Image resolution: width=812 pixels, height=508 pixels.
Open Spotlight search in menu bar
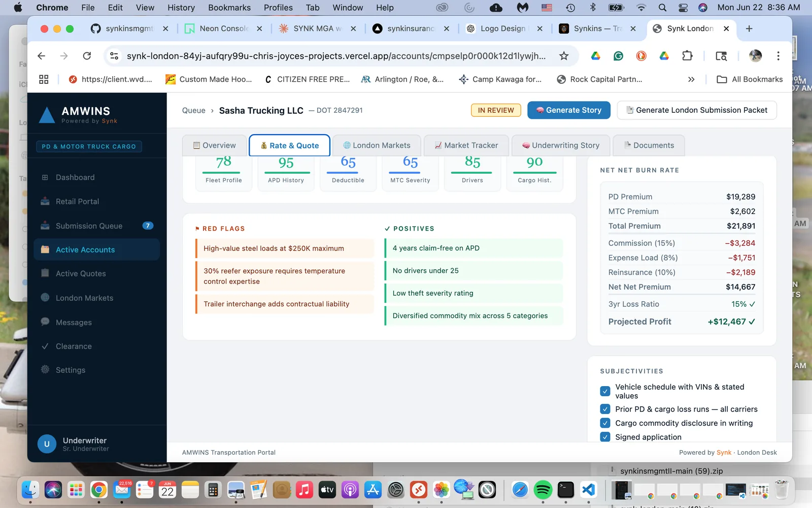pyautogui.click(x=662, y=8)
